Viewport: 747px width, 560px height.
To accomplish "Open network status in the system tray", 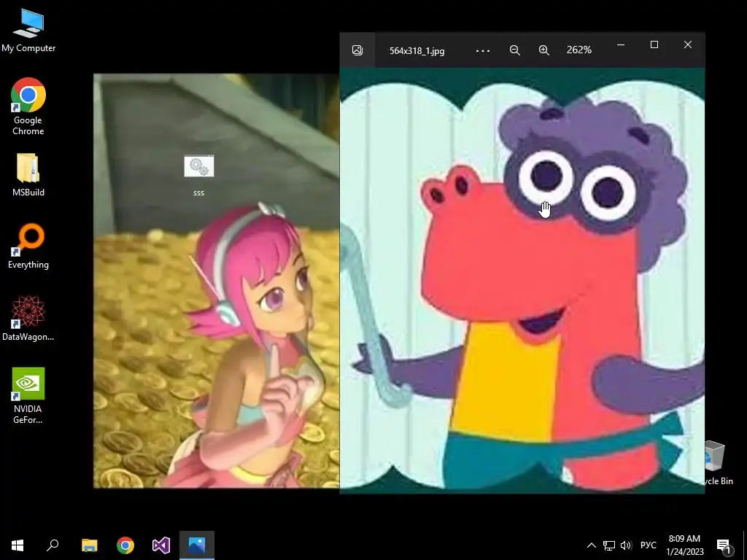I will (609, 545).
